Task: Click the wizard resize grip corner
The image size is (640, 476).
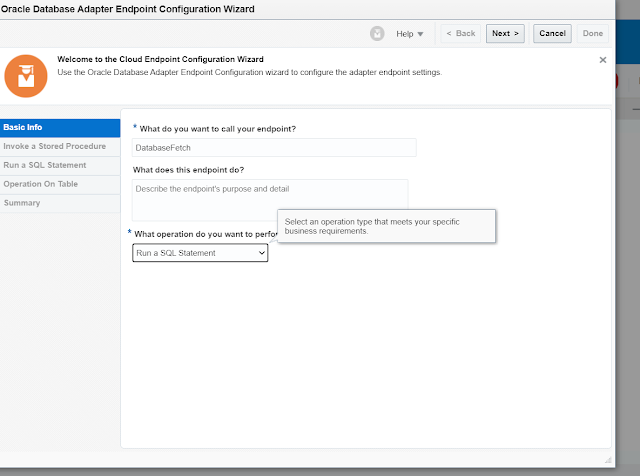Action: pyautogui.click(x=608, y=460)
